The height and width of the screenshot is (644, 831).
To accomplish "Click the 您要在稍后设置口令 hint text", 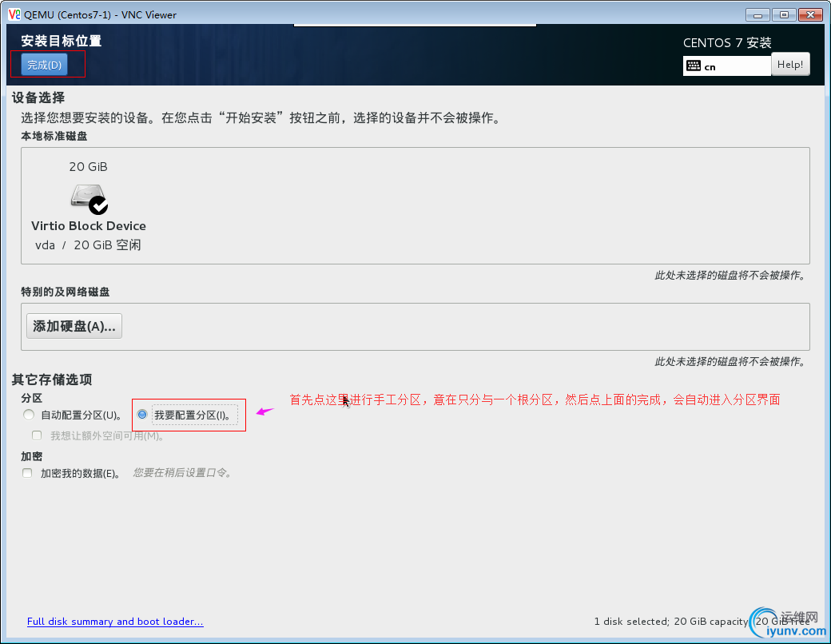I will [182, 473].
